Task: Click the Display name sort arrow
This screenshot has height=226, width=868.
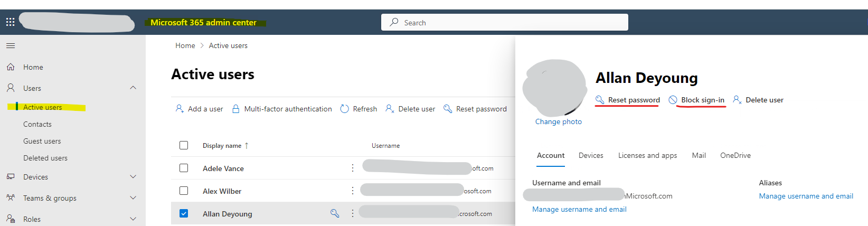Action: [x=247, y=146]
